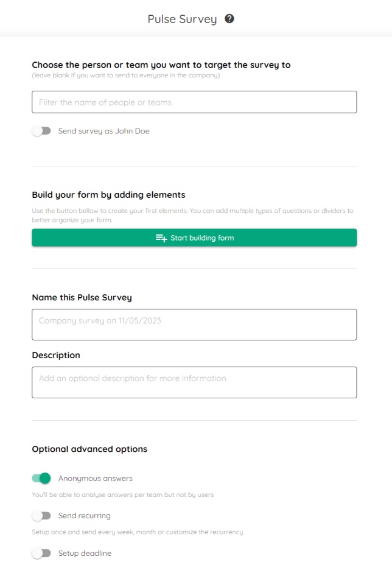
Task: Click the 'Name this Pulse Survey' field label
Action: click(x=82, y=298)
